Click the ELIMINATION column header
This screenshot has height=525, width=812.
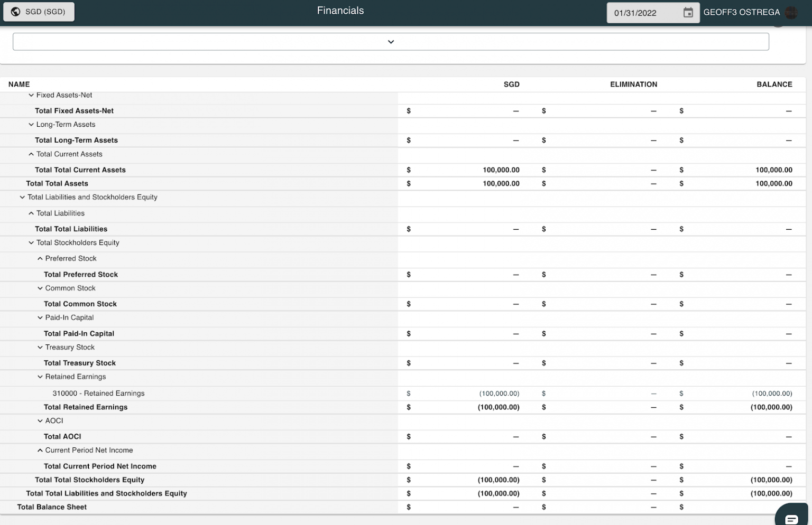[x=633, y=85]
